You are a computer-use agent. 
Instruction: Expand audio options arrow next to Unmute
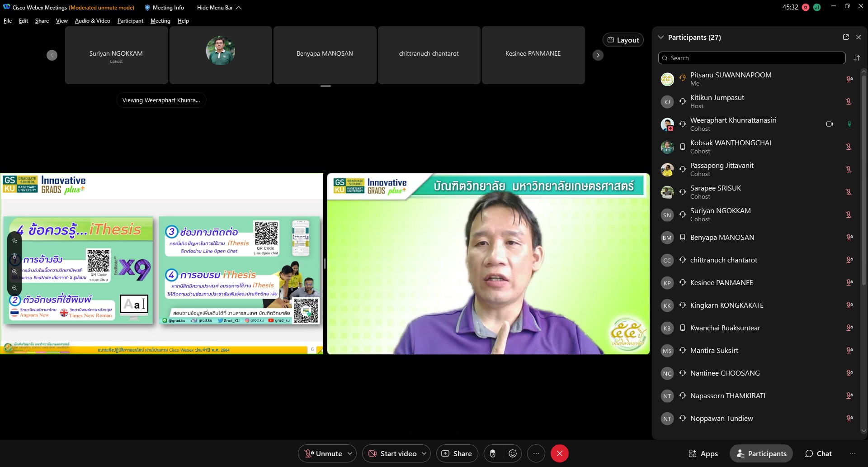point(350,453)
